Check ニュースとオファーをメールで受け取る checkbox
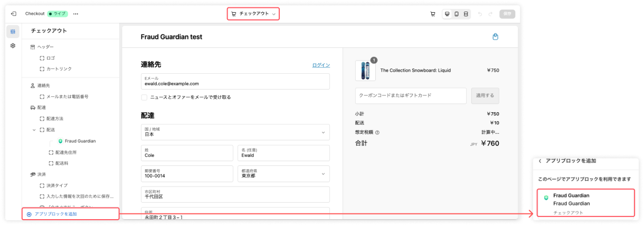 click(144, 97)
